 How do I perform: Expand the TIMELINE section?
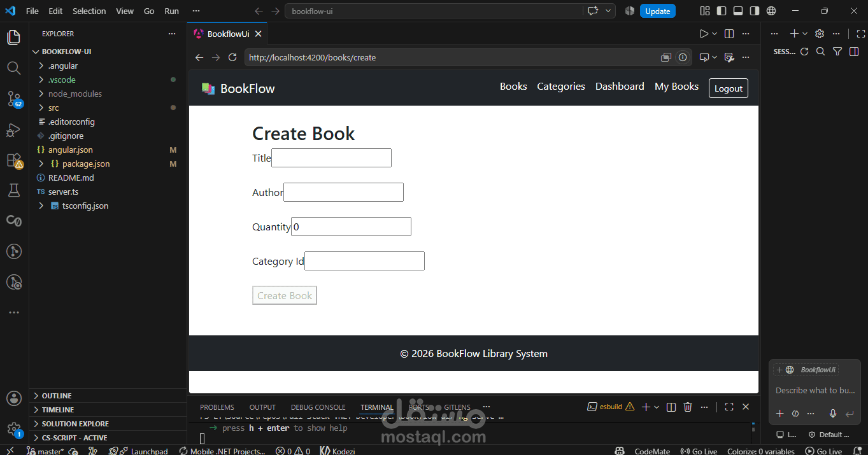point(58,410)
